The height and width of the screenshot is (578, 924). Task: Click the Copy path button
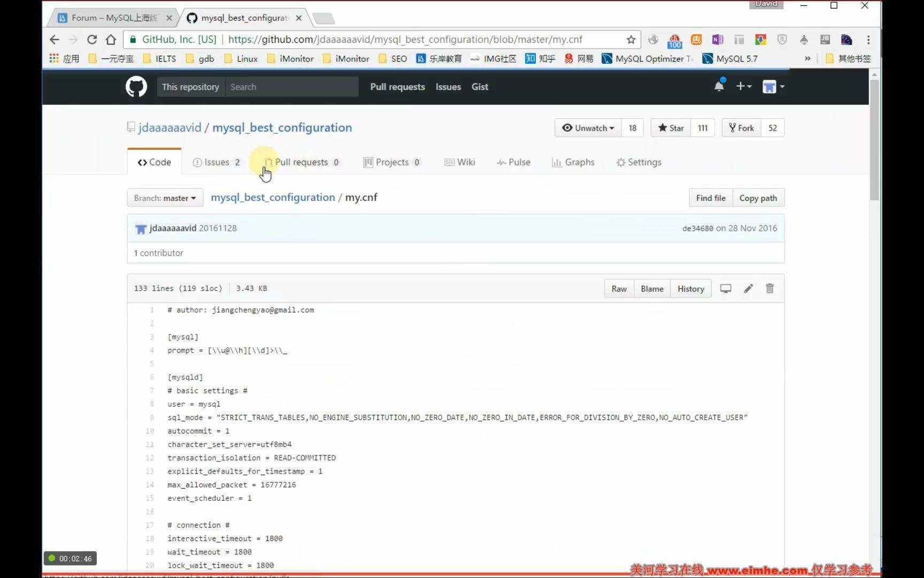[758, 198]
